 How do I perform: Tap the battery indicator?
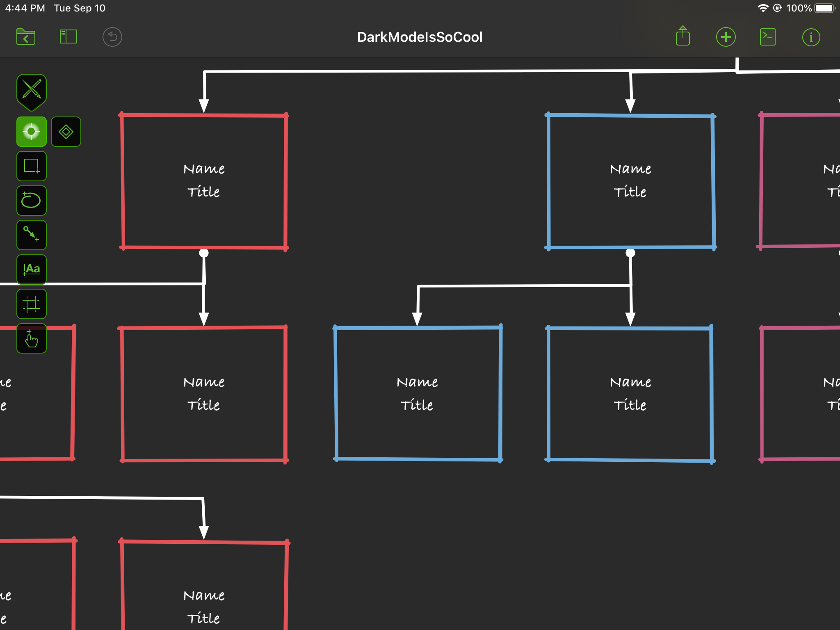click(825, 8)
